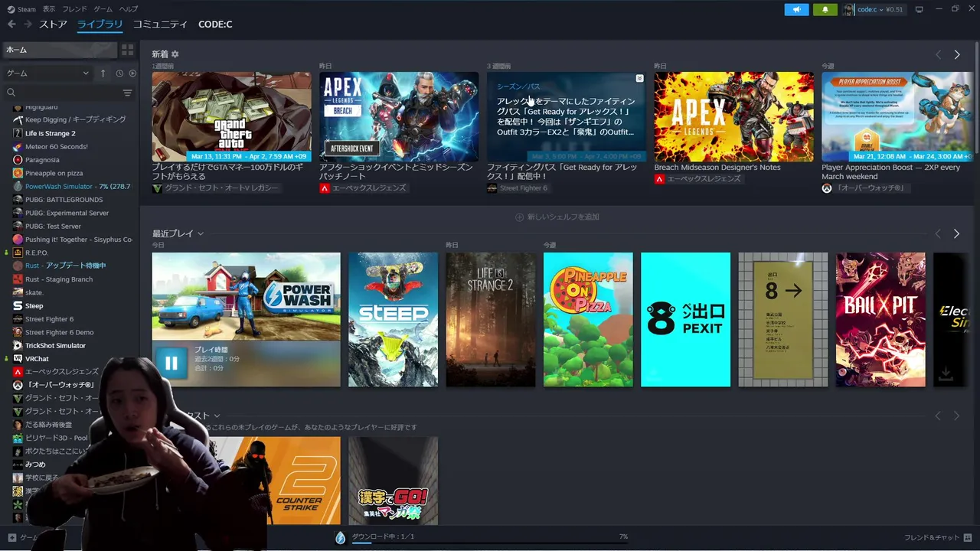This screenshot has width=980, height=551.
Task: Open the CODE:C profile tab
Action: click(x=215, y=24)
